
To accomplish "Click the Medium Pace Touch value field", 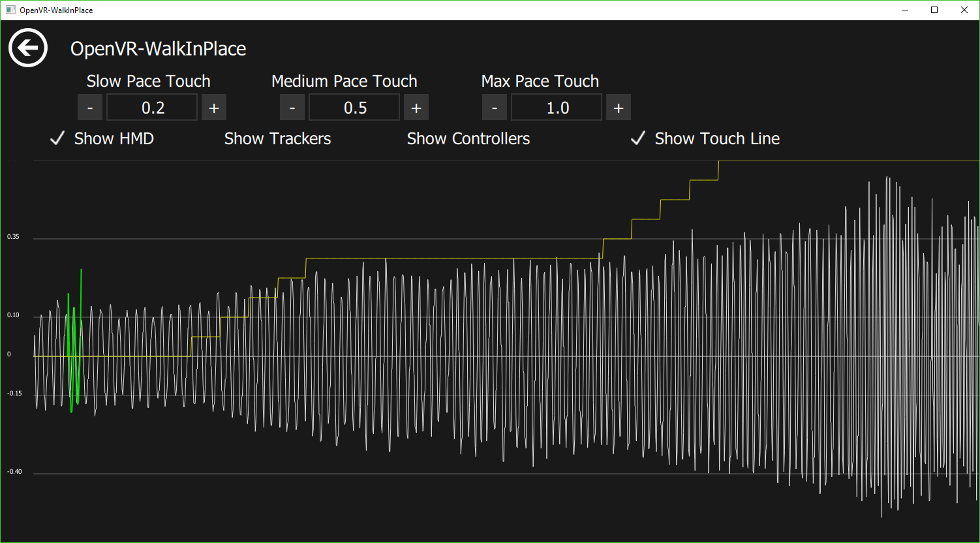I will click(354, 108).
